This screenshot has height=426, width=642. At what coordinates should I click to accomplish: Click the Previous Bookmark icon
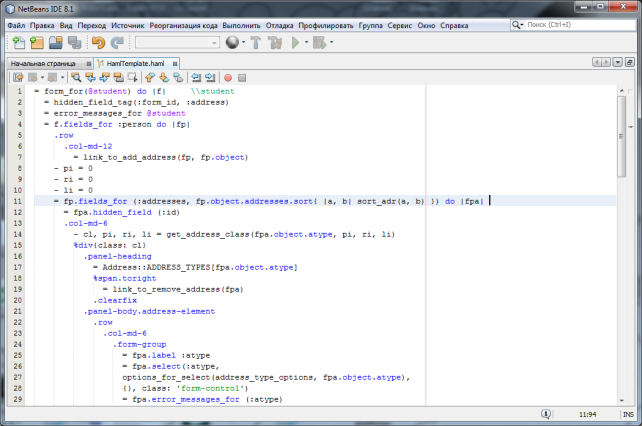click(150, 77)
